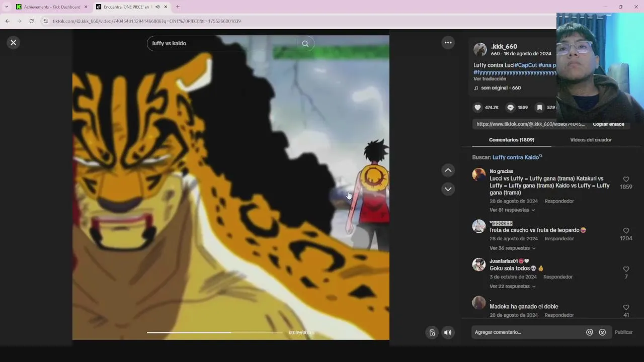Mute the video volume
Viewport: 644px width, 362px height.
pos(448,332)
